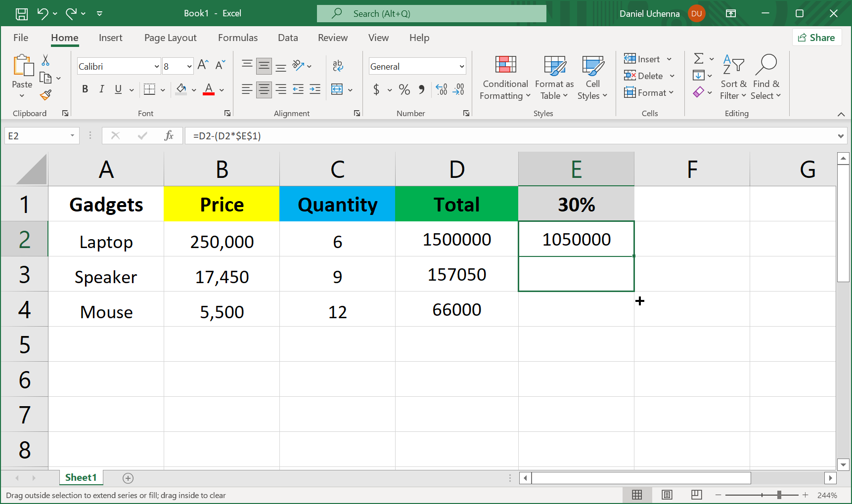Open the Formulas ribbon tab
This screenshot has width=852, height=504.
(x=237, y=38)
